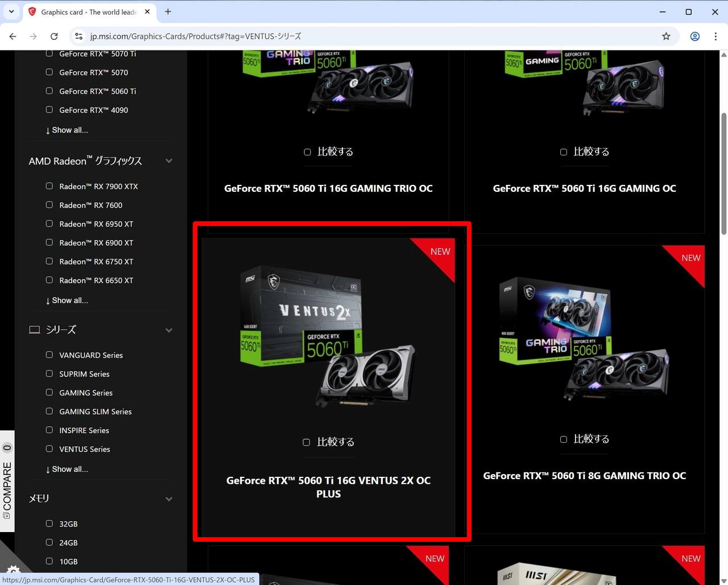Open the Chrome profile icon
The image size is (728, 585).
click(x=695, y=36)
